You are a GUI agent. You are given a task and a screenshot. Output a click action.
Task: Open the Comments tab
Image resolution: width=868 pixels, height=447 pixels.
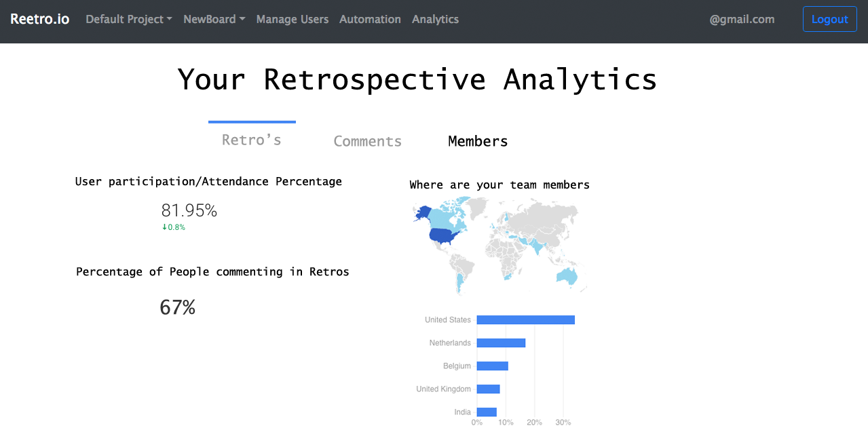coord(367,141)
